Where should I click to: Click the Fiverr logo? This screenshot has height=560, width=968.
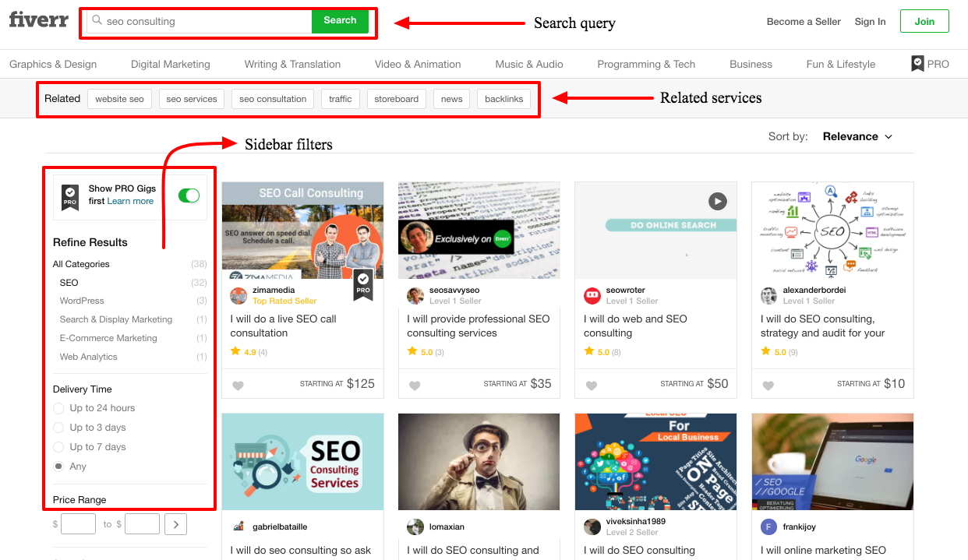point(38,20)
